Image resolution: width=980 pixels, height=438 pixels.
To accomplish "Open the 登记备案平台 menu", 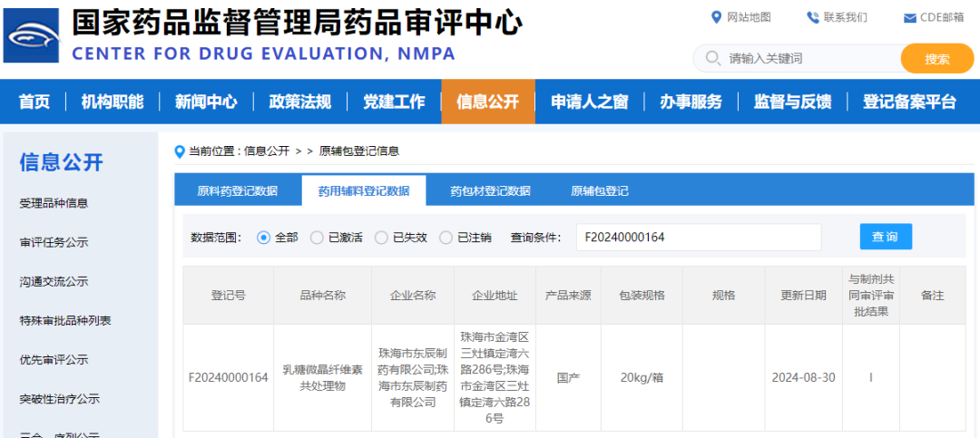I will tap(909, 102).
